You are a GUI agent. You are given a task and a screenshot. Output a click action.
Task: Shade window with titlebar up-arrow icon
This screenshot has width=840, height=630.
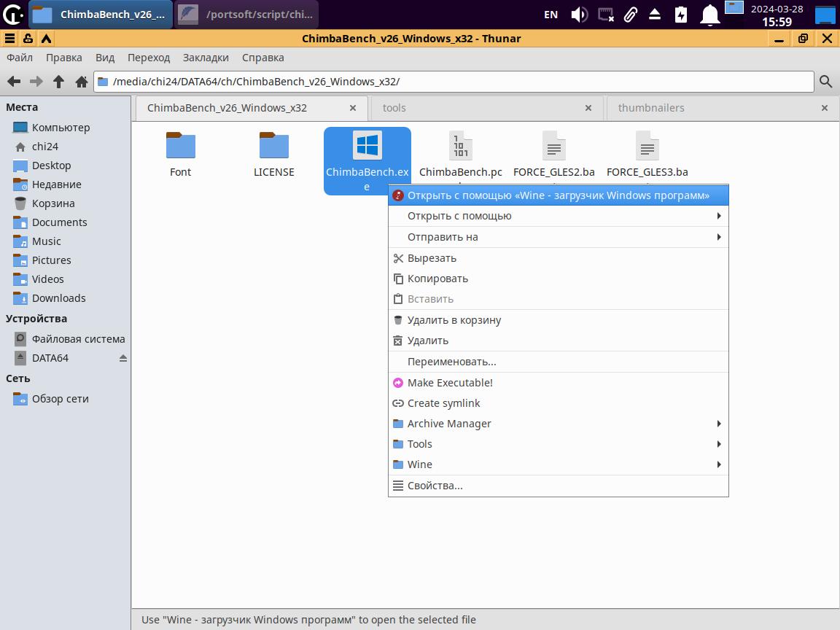(46, 39)
